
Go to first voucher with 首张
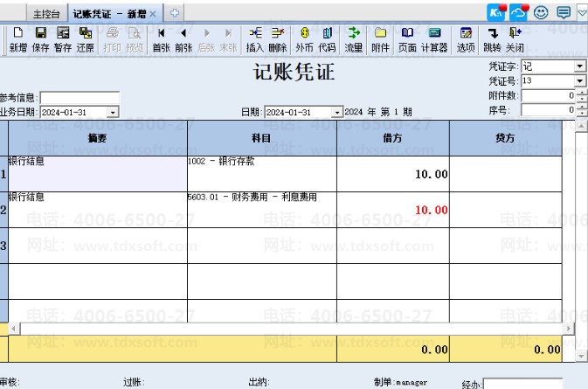pyautogui.click(x=161, y=39)
